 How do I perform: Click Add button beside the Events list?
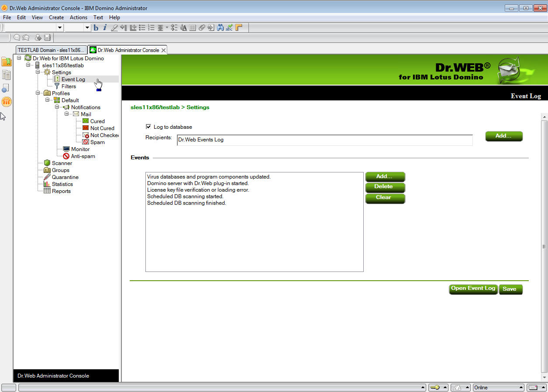click(x=385, y=177)
